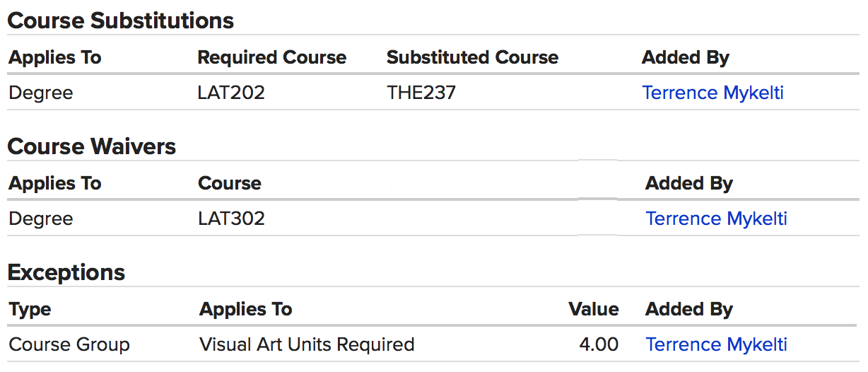
Task: Open Terrence Mykelti link in Course Waivers
Action: pyautogui.click(x=716, y=219)
